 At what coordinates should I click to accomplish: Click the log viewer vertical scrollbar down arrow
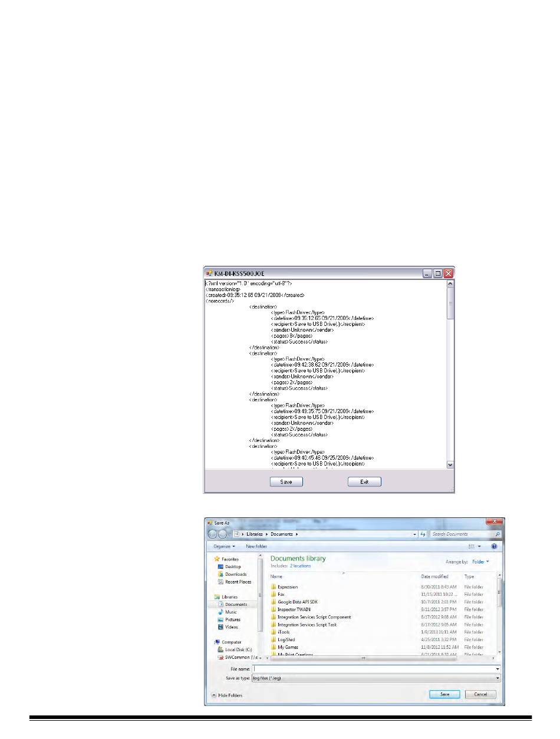[451, 465]
